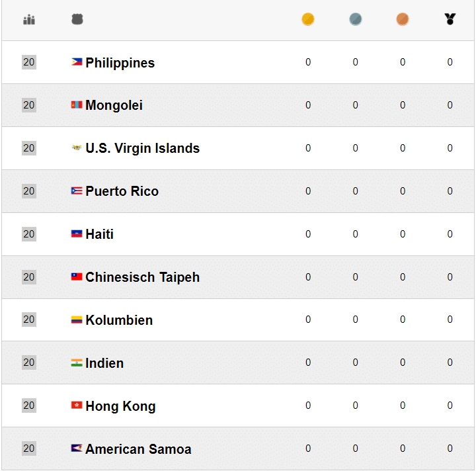476x471 pixels.
Task: Click the Hong Kong flag icon
Action: tap(77, 406)
